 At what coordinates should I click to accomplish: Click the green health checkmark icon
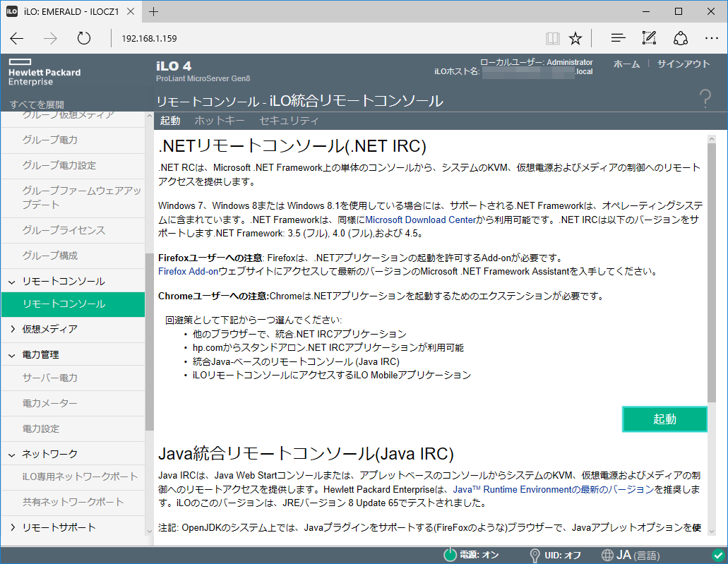click(x=718, y=556)
